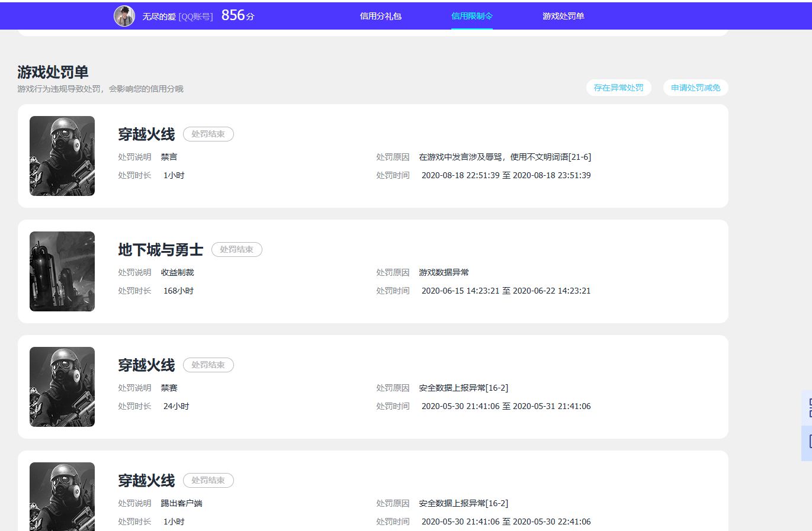Image resolution: width=812 pixels, height=531 pixels.
Task: Click the 168小时 duration value
Action: (x=178, y=291)
